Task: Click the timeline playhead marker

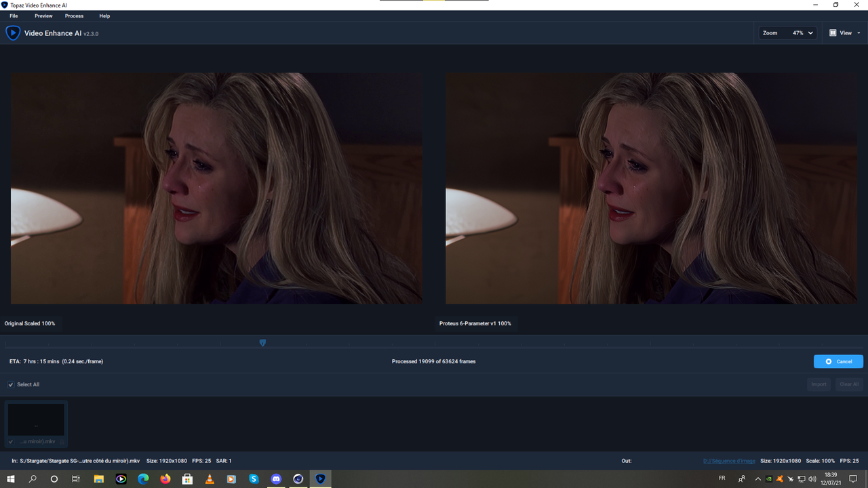Action: point(262,342)
